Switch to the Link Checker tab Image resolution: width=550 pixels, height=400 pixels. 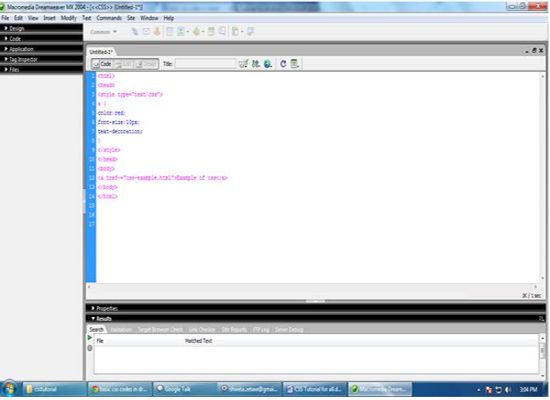(202, 329)
